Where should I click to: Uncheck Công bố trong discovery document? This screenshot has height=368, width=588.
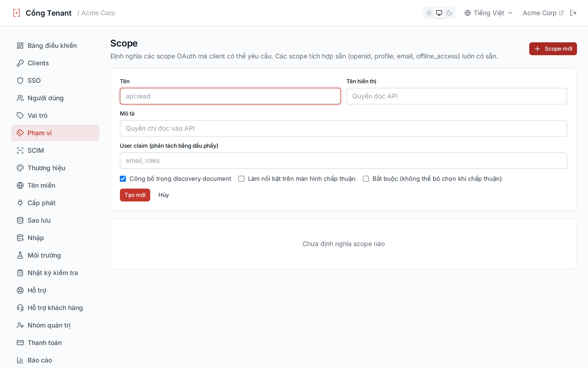click(123, 179)
